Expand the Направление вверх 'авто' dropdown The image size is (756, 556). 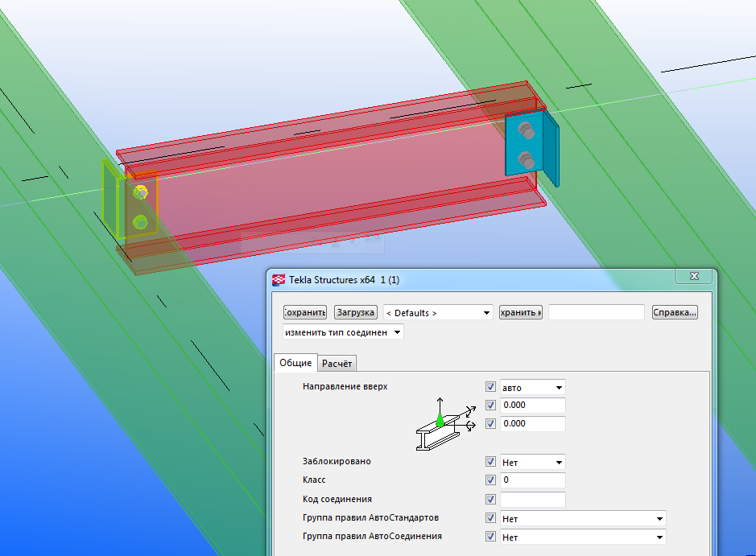tap(532, 387)
